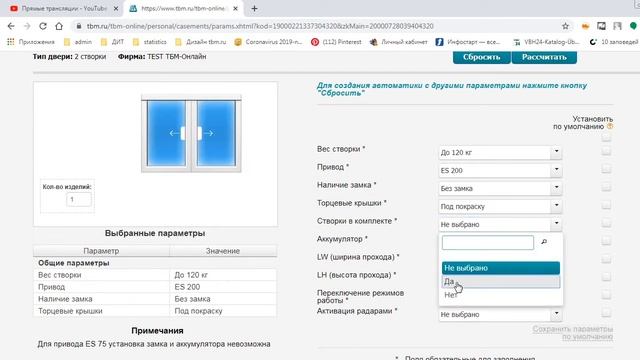Open a new browser tab
This screenshot has width=640, height=360.
(x=254, y=8)
